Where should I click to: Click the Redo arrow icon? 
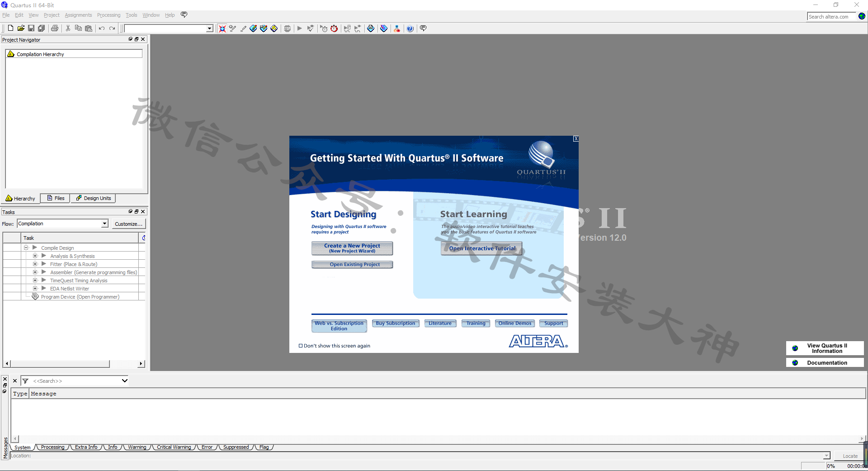pyautogui.click(x=112, y=28)
